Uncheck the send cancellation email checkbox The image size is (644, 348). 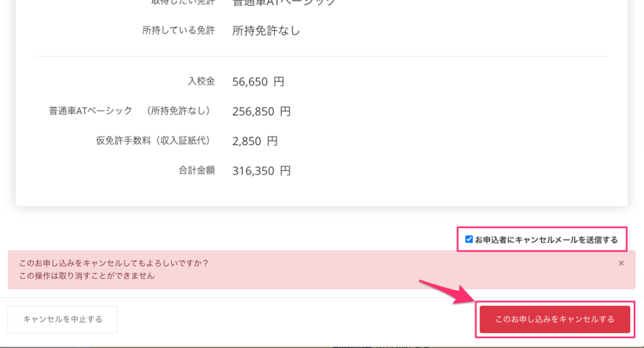click(469, 239)
